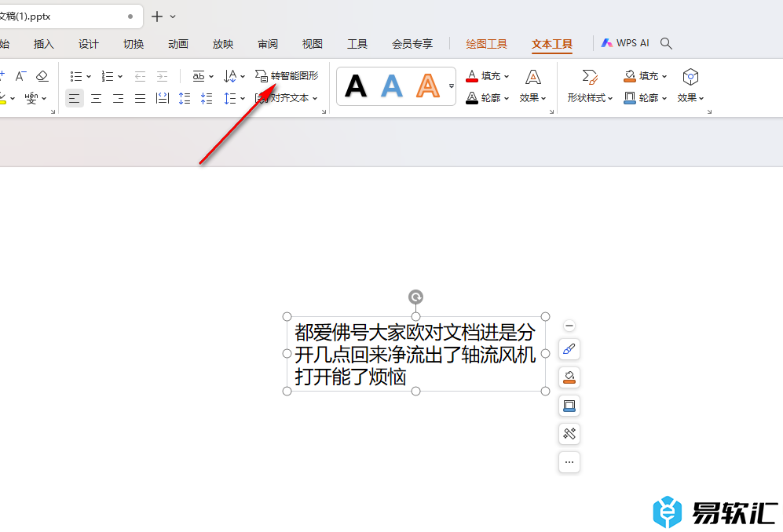Switch to the View (视图) tab

point(312,44)
